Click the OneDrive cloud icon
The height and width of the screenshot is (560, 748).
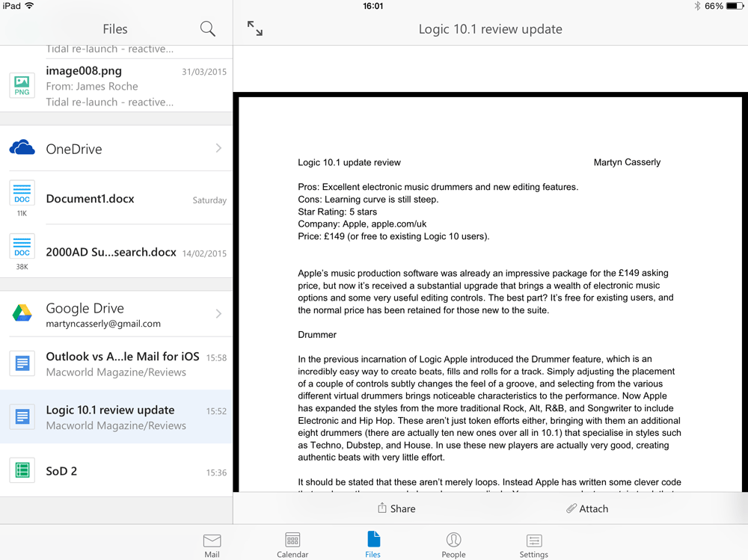[22, 148]
